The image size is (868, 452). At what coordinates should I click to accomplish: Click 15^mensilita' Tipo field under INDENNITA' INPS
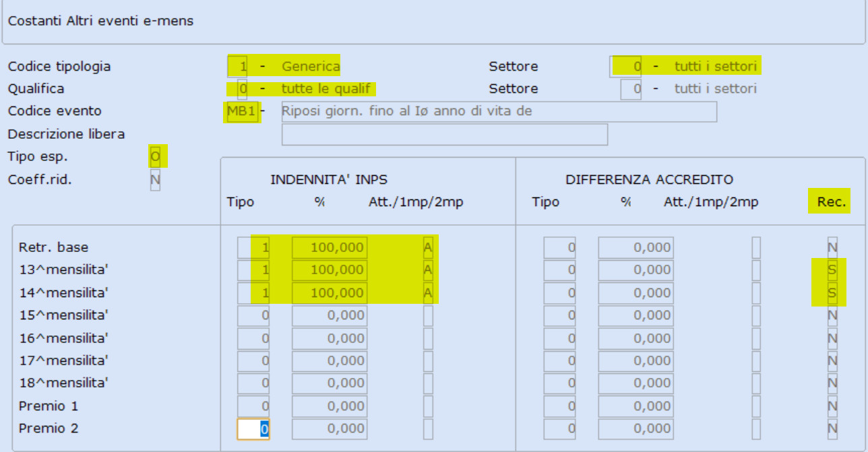tap(253, 315)
